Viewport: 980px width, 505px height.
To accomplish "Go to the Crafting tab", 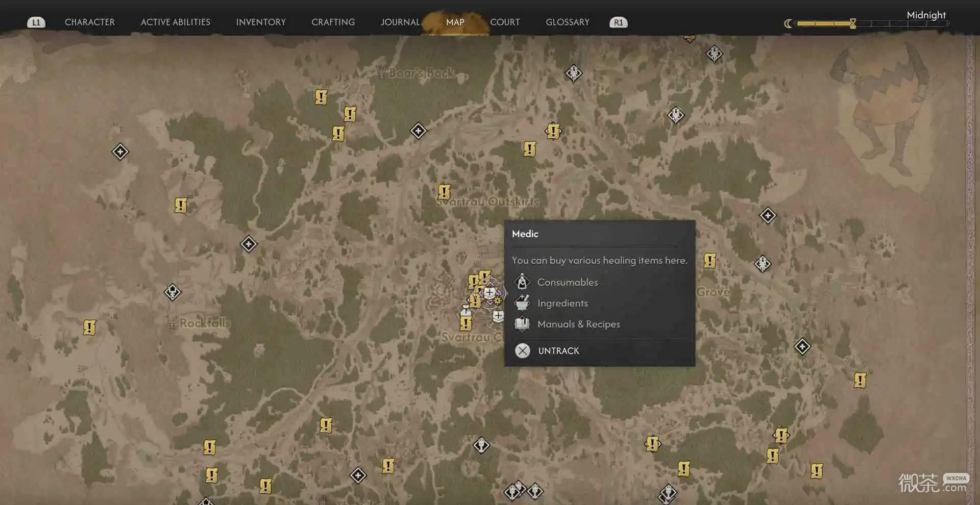I will [x=333, y=22].
